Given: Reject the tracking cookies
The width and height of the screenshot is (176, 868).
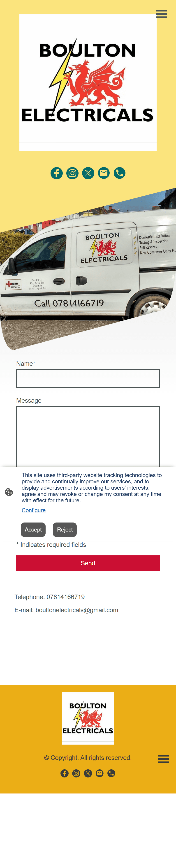Looking at the screenshot, I should (x=65, y=530).
